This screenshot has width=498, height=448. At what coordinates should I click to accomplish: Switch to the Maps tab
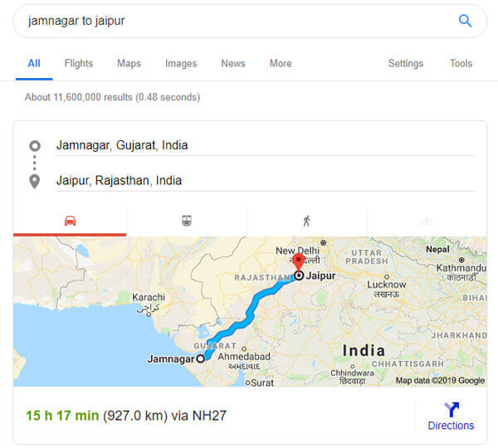click(x=129, y=63)
